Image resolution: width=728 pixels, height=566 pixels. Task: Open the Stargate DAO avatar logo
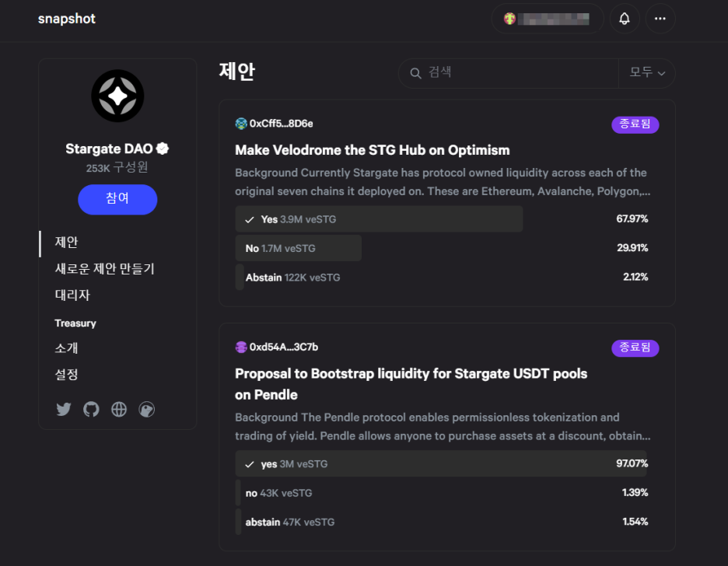tap(117, 96)
